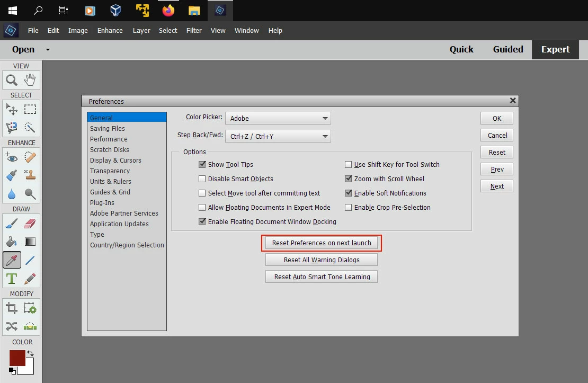
Task: Switch to Guided mode tab
Action: [508, 49]
